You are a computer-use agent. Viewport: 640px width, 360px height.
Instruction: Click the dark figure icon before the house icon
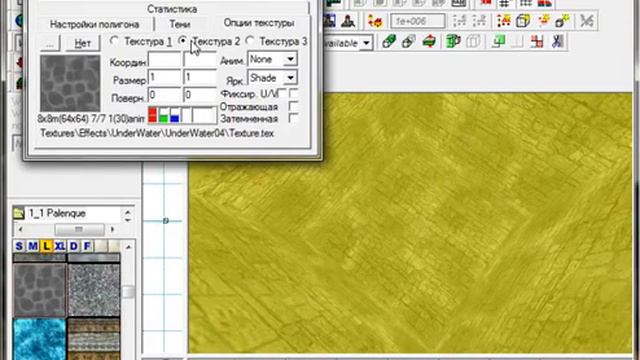click(348, 21)
